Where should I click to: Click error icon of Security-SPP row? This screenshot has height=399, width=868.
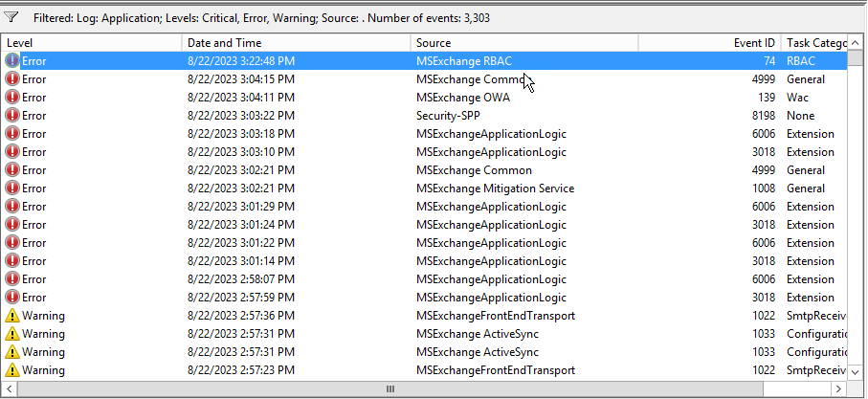coord(11,116)
